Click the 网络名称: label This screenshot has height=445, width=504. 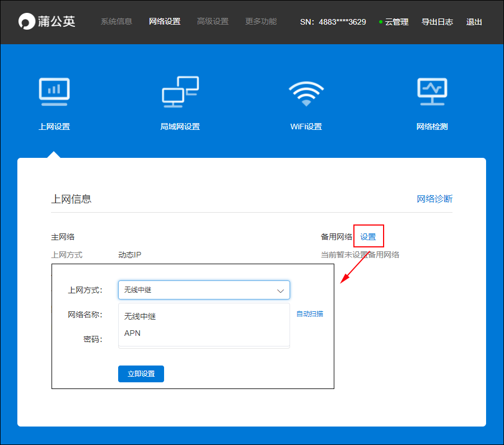coord(85,315)
